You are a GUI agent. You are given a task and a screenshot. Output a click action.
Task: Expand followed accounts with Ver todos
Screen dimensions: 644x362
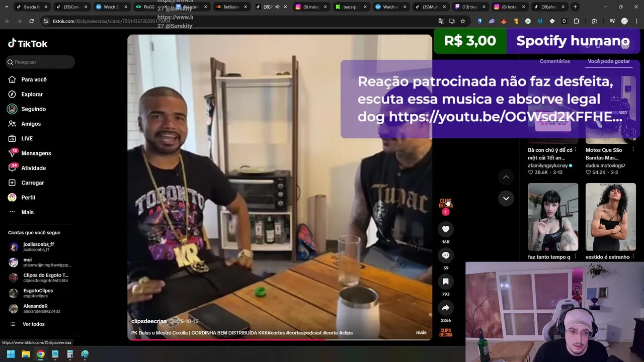[33, 324]
